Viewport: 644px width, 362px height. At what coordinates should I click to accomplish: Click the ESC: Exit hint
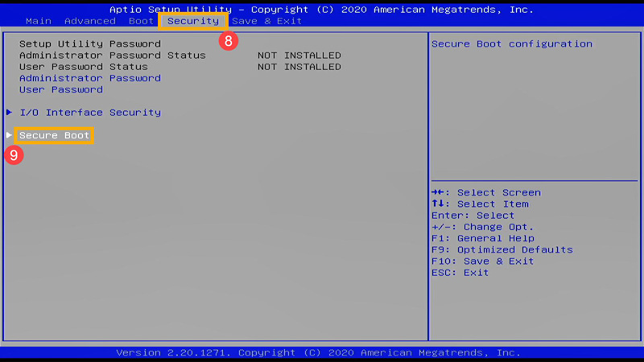[x=460, y=273]
